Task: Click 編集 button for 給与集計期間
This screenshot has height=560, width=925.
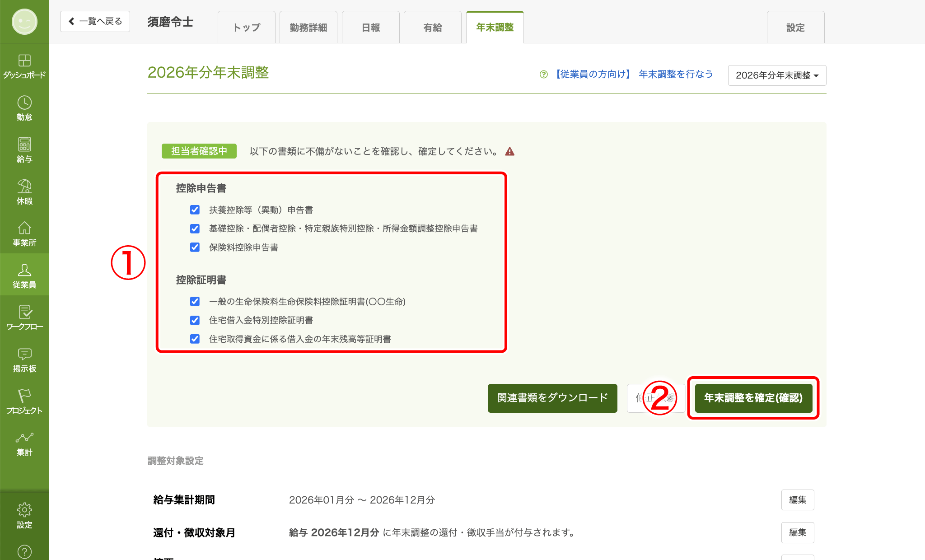Action: pyautogui.click(x=798, y=500)
